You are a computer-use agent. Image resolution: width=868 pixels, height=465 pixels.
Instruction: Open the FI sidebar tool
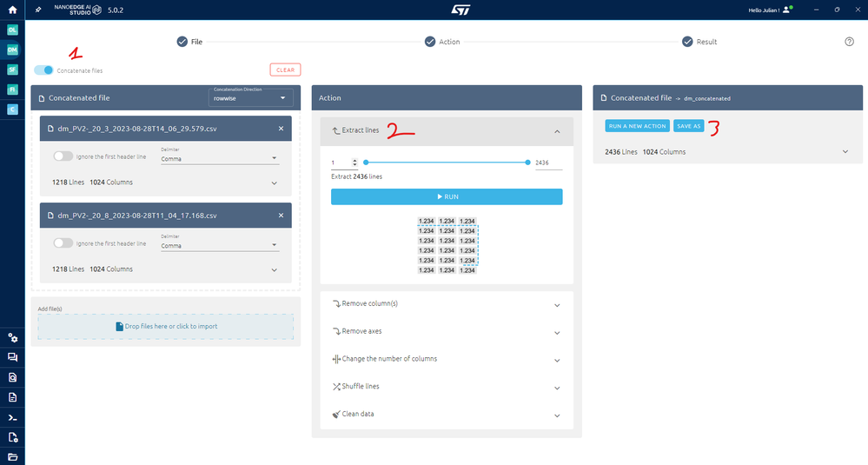[x=12, y=90]
